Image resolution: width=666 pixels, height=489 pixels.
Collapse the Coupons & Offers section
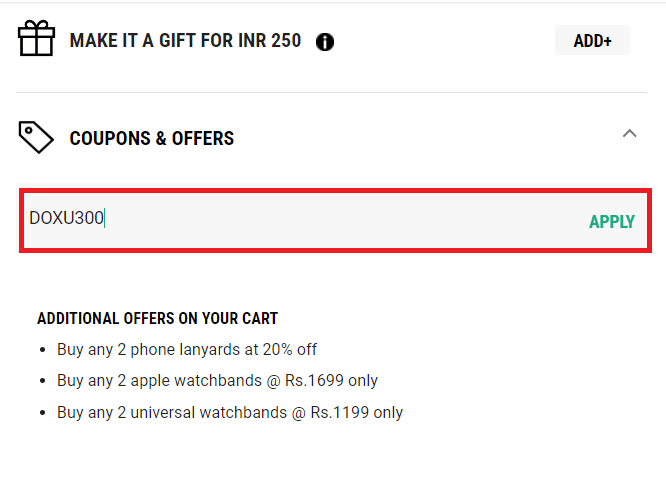[x=629, y=133]
